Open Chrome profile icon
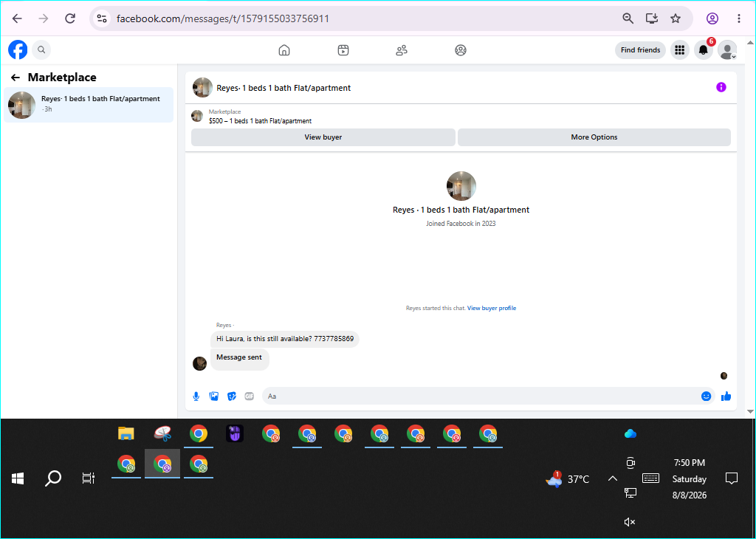756x539 pixels. click(x=712, y=18)
